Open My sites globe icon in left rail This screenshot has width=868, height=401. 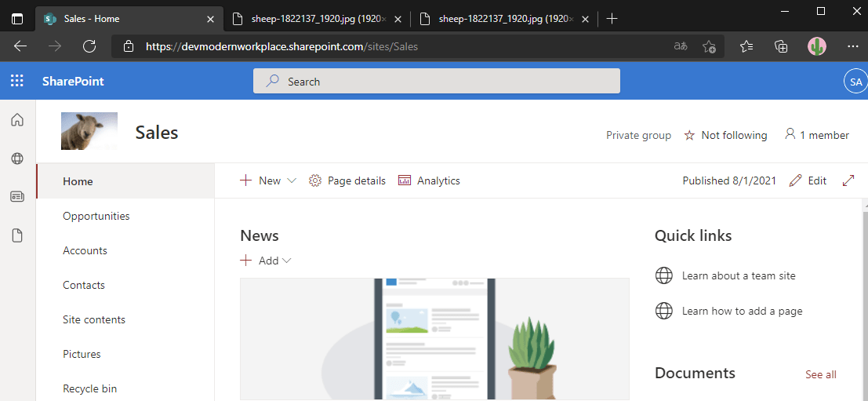pyautogui.click(x=17, y=159)
